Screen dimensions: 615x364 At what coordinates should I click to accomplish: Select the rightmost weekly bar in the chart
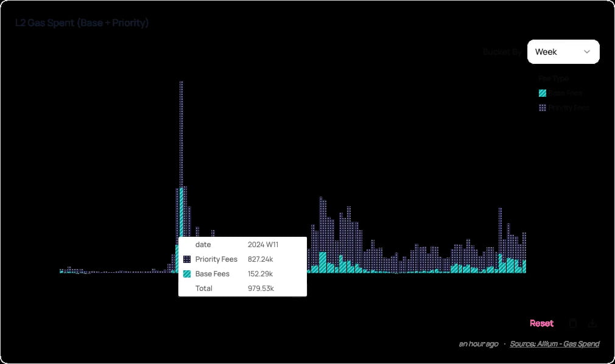pyautogui.click(x=524, y=253)
